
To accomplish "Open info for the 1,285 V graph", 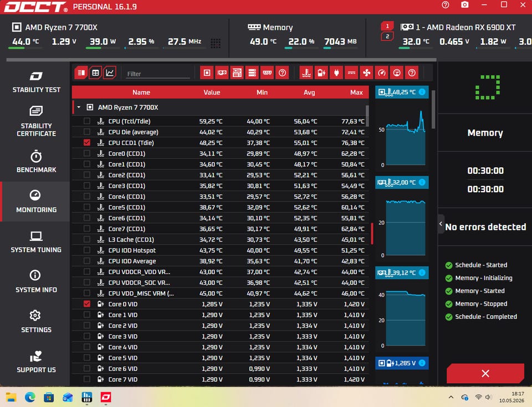I will (422, 363).
